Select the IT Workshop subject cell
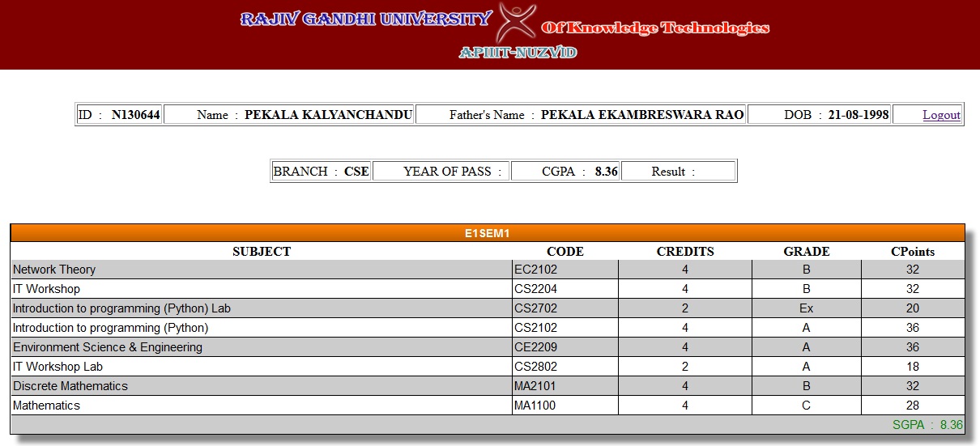This screenshot has width=980, height=446. 262,289
